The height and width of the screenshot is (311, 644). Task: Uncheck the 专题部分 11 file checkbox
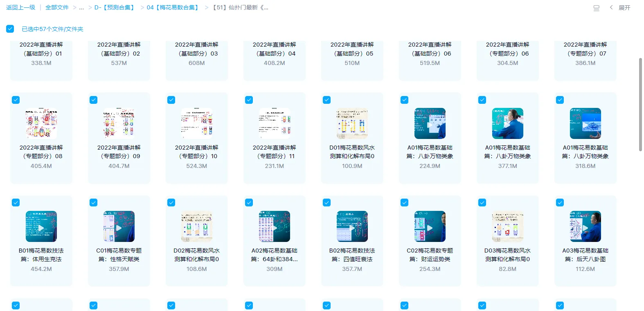coord(249,100)
